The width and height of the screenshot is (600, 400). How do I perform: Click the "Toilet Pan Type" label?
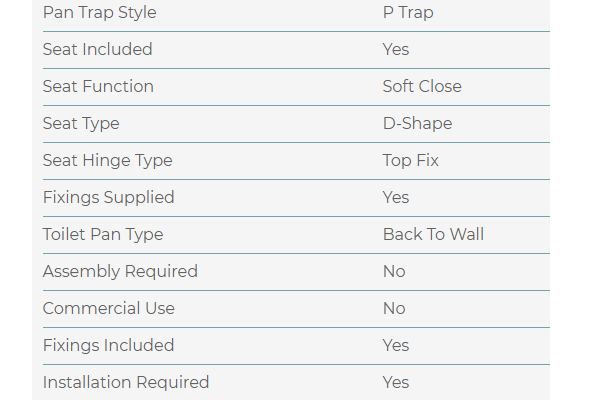coord(103,234)
